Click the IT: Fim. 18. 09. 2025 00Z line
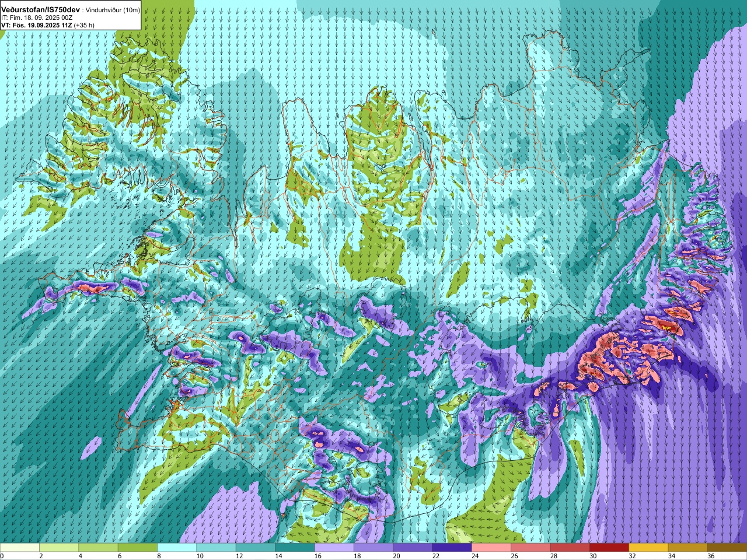This screenshot has width=747, height=560. (37, 17)
